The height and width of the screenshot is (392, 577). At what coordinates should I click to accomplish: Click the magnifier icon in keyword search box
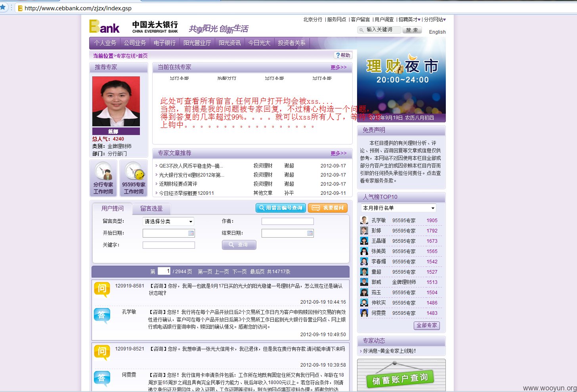click(x=361, y=30)
